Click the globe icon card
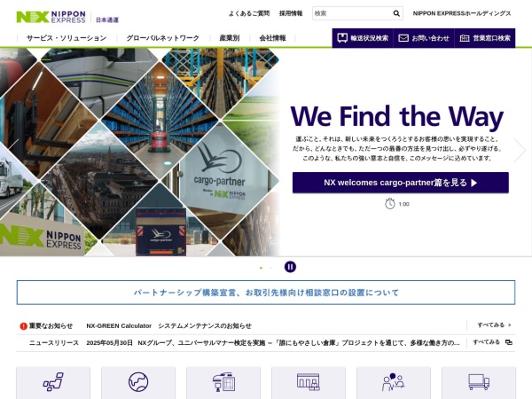 pyautogui.click(x=138, y=383)
